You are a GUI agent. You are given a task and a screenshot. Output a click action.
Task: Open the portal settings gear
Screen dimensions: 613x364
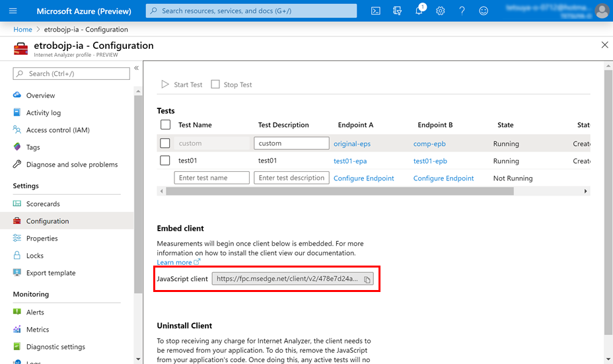[x=441, y=11]
